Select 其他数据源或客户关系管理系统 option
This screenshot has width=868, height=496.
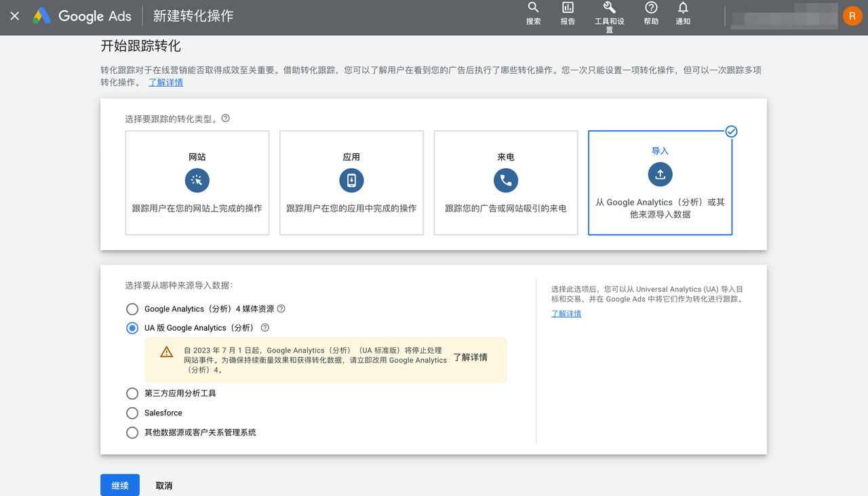tap(132, 432)
